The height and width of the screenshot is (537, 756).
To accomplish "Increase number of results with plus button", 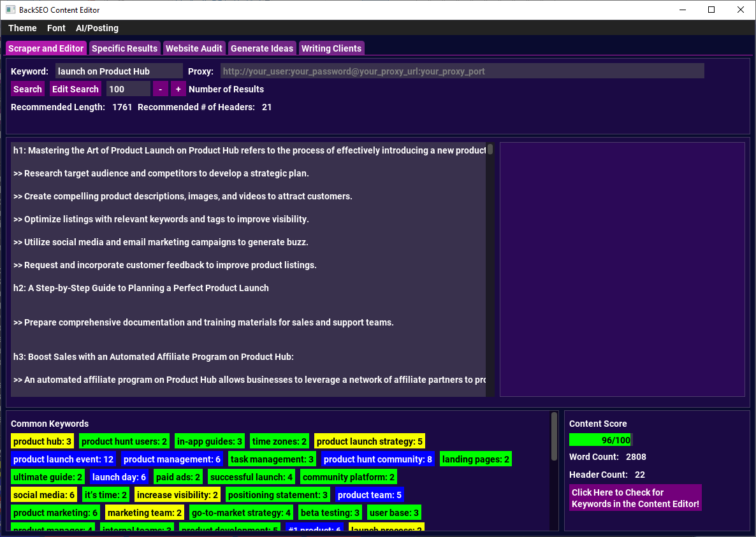I will click(x=178, y=89).
